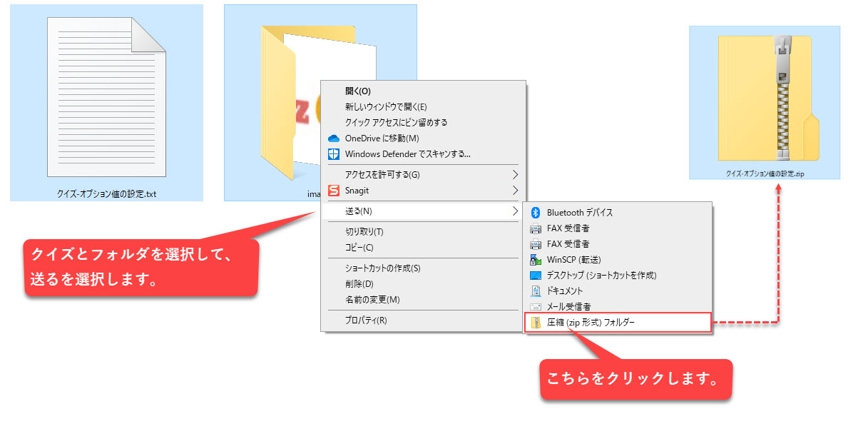Image resolution: width=868 pixels, height=444 pixels.
Task: Click the Bluetooth デバイス icon
Action: tap(536, 212)
